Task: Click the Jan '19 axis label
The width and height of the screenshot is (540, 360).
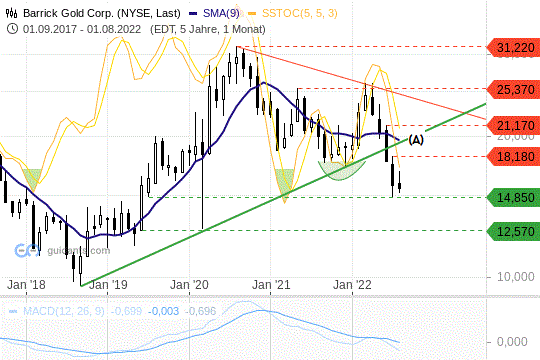Action: (108, 285)
